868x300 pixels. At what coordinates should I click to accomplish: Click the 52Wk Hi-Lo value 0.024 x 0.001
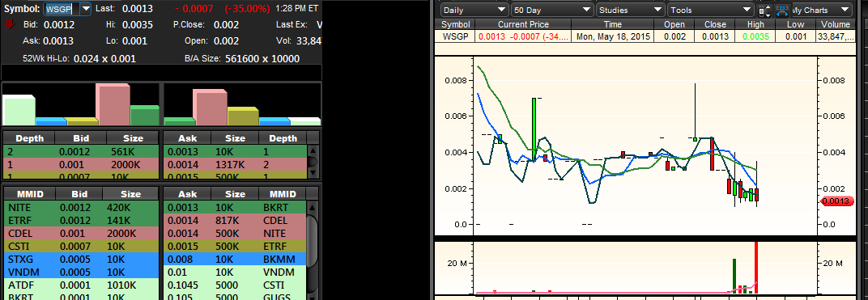[x=104, y=58]
